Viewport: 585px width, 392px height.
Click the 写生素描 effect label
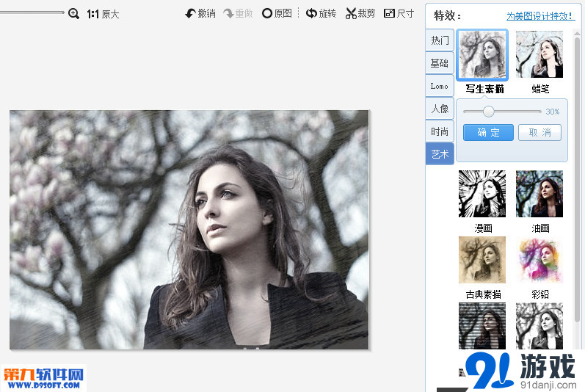[x=484, y=89]
